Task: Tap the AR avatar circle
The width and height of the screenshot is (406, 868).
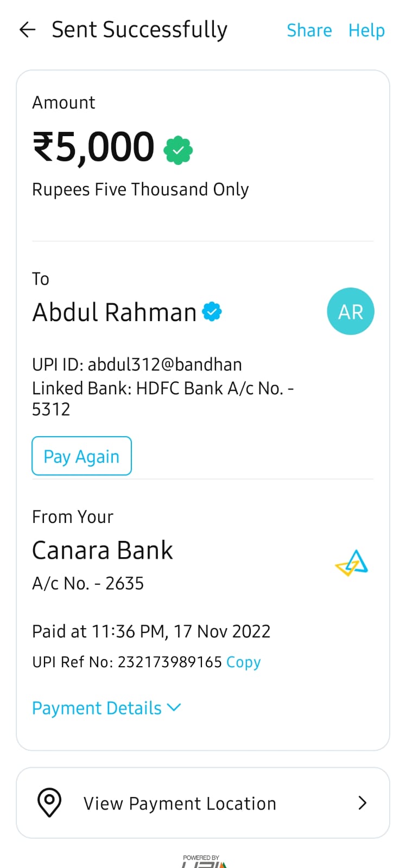Action: coord(350,311)
